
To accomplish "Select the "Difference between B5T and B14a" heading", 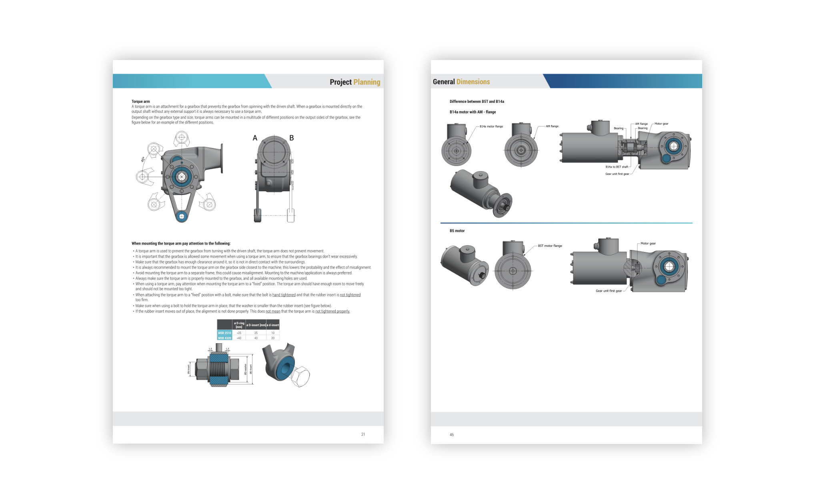I will 477,102.
